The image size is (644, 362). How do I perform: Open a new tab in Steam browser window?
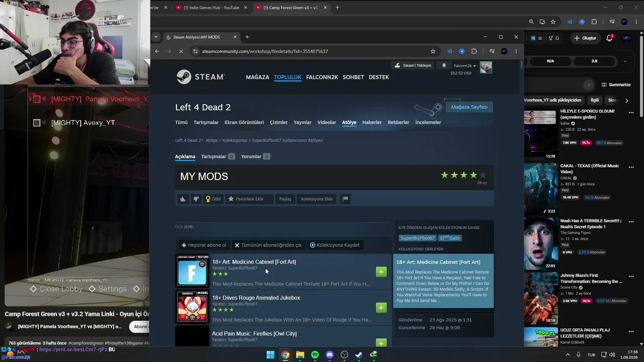pyautogui.click(x=247, y=37)
